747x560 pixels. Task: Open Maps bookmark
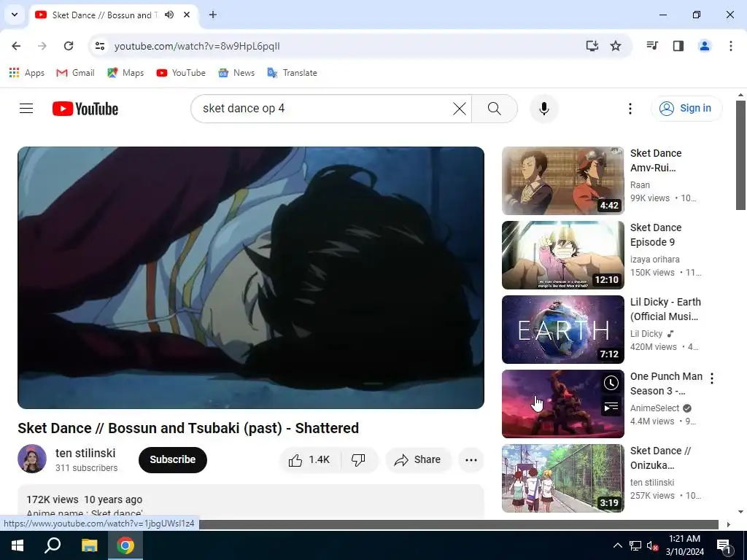(125, 73)
